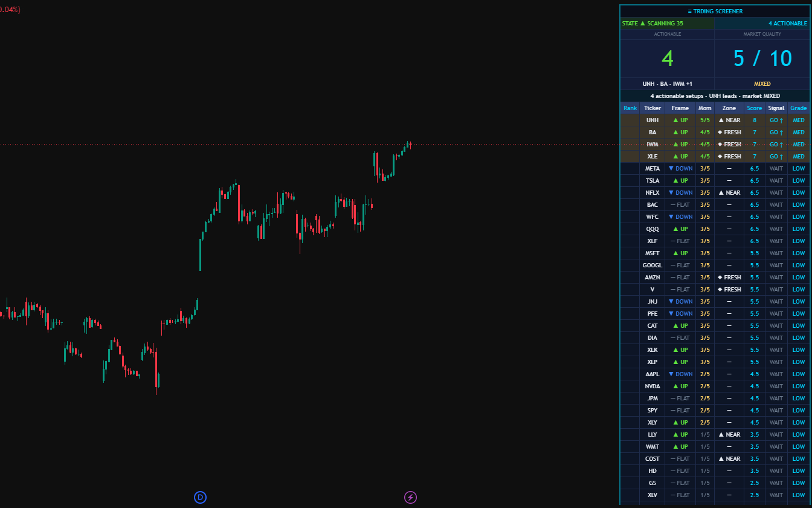812x508 pixels.
Task: Click the FRESH zone in the AMZN row
Action: [729, 278]
